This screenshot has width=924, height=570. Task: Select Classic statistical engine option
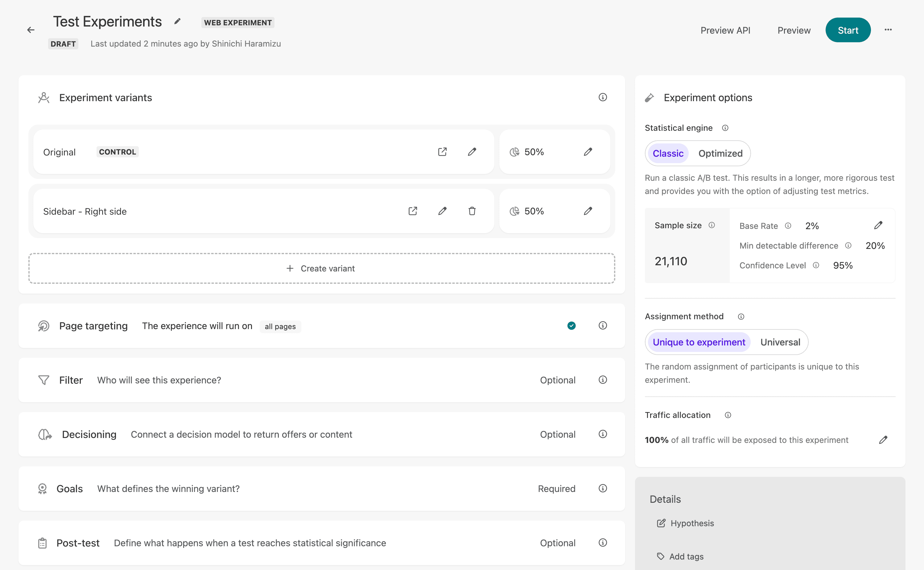668,153
